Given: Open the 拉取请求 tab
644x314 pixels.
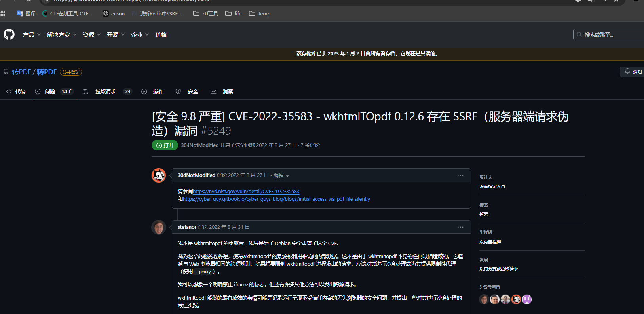Looking at the screenshot, I should point(107,91).
